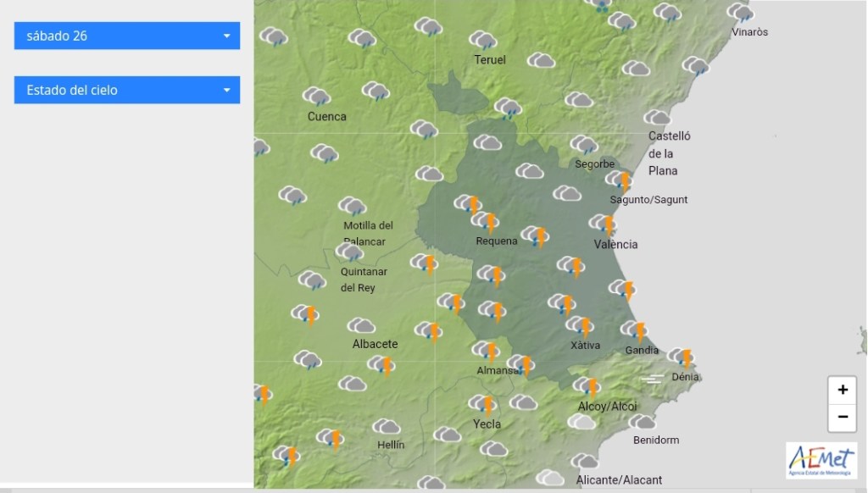This screenshot has height=493, width=868.
Task: Click the Castelló de la Plana label
Action: (670, 153)
